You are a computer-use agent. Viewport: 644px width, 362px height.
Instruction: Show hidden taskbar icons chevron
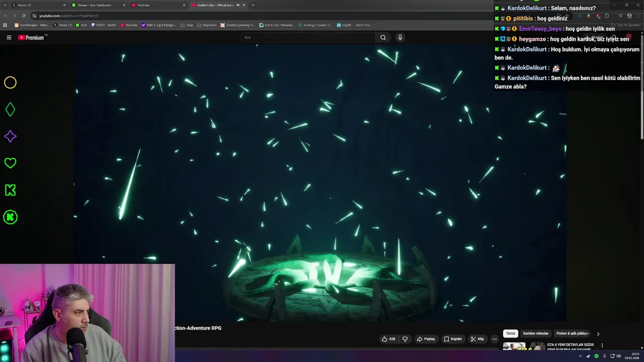coord(580,356)
